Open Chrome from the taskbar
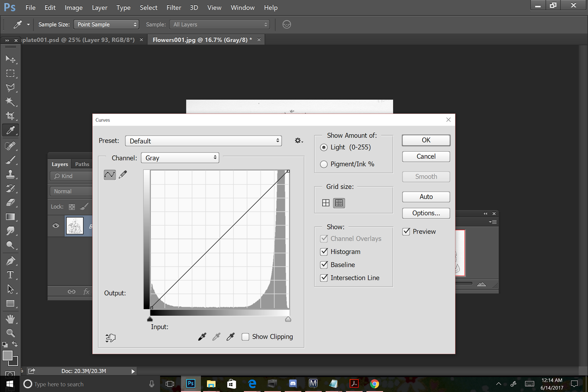588x392 pixels. click(x=374, y=384)
